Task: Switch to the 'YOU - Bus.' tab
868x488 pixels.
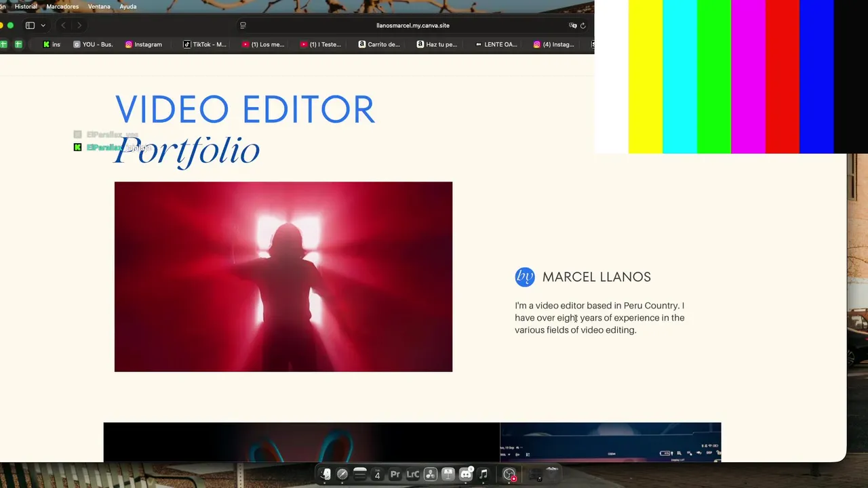Action: tap(93, 45)
